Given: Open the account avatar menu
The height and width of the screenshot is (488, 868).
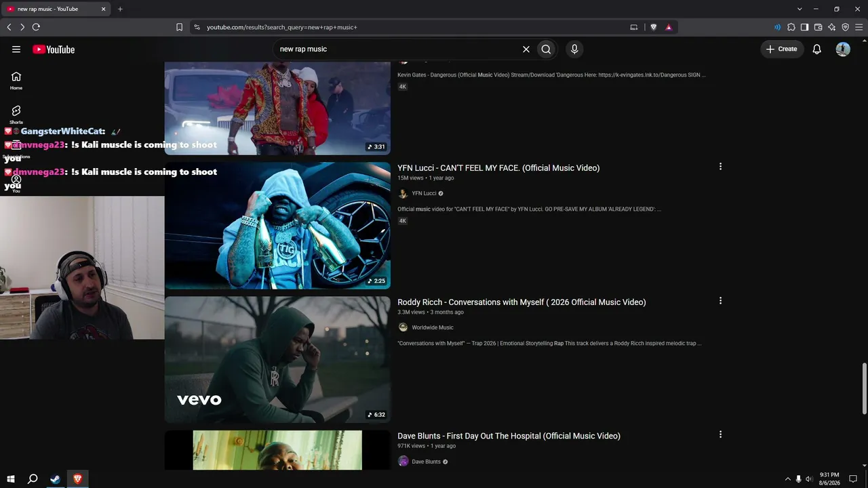Looking at the screenshot, I should (x=843, y=49).
